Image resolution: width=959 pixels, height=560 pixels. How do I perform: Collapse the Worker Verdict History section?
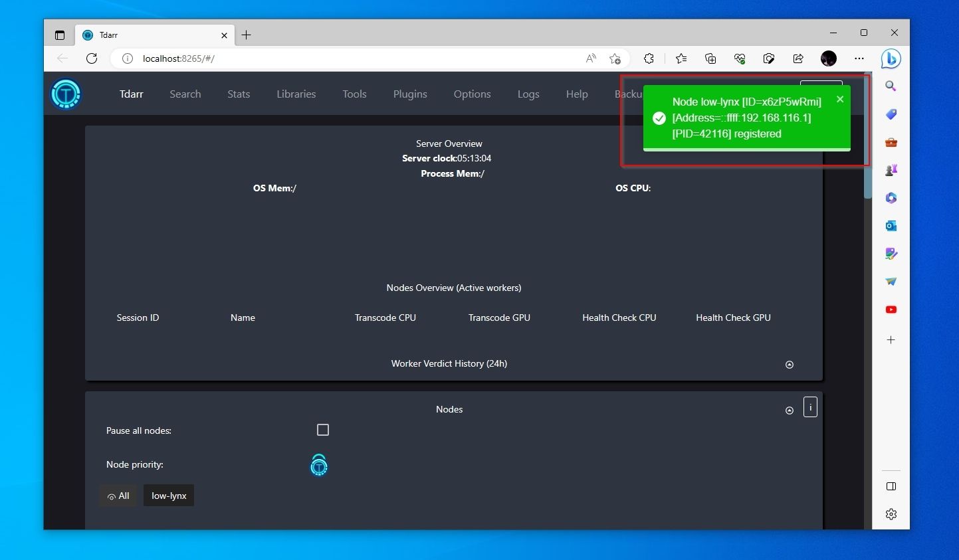[790, 364]
